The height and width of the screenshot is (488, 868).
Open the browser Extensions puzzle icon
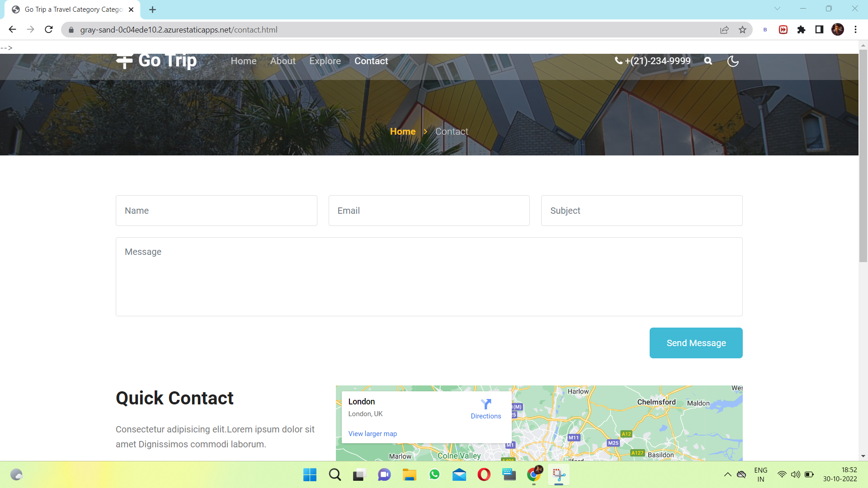point(801,30)
